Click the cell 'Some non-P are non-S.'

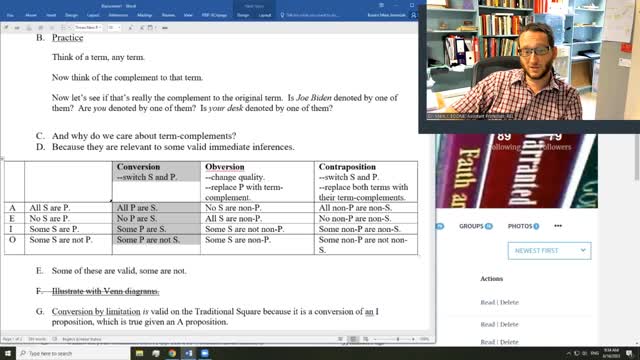click(366, 229)
